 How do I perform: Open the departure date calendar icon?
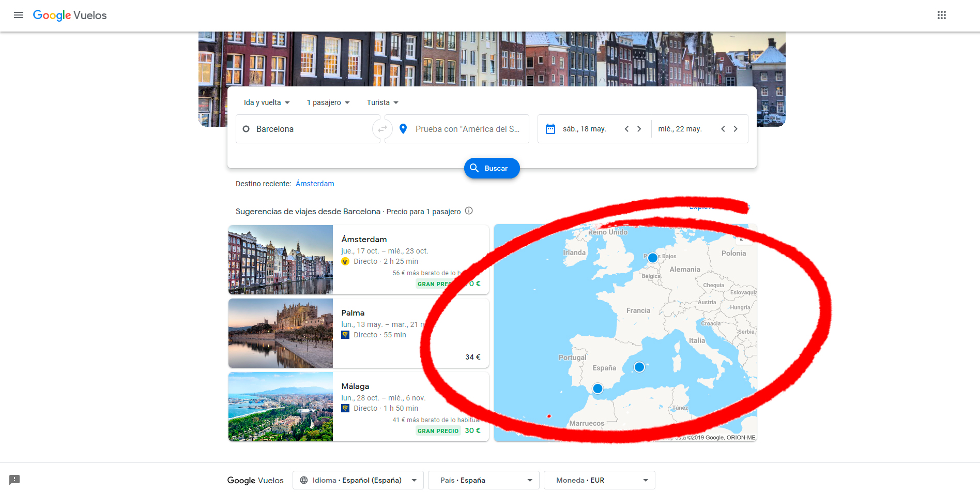pos(550,129)
